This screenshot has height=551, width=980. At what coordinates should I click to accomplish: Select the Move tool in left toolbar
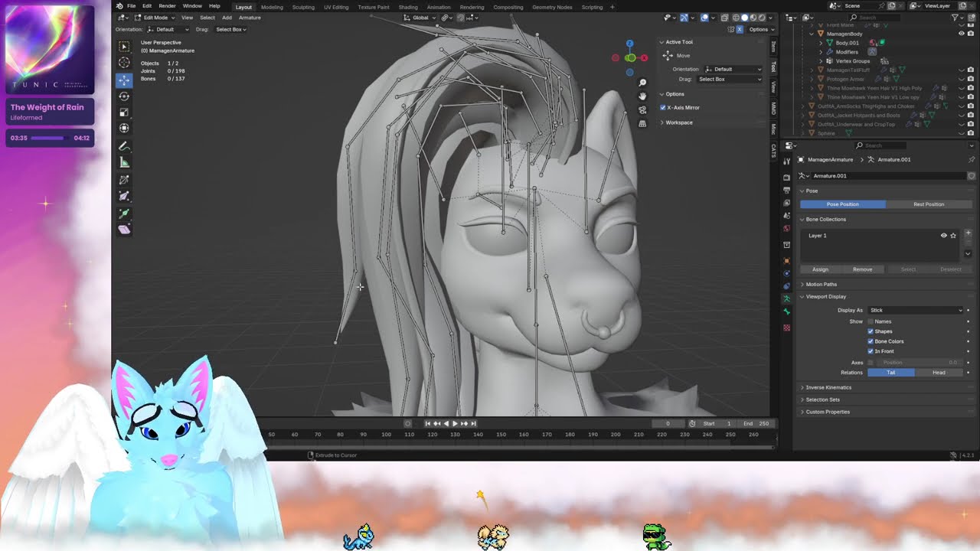pyautogui.click(x=124, y=80)
